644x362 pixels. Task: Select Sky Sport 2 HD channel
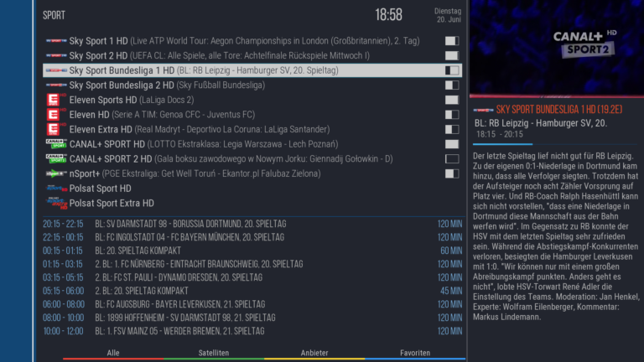point(252,56)
